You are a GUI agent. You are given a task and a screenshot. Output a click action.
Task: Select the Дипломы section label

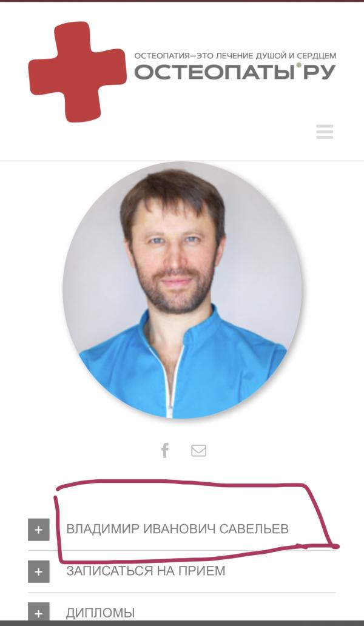click(x=101, y=613)
